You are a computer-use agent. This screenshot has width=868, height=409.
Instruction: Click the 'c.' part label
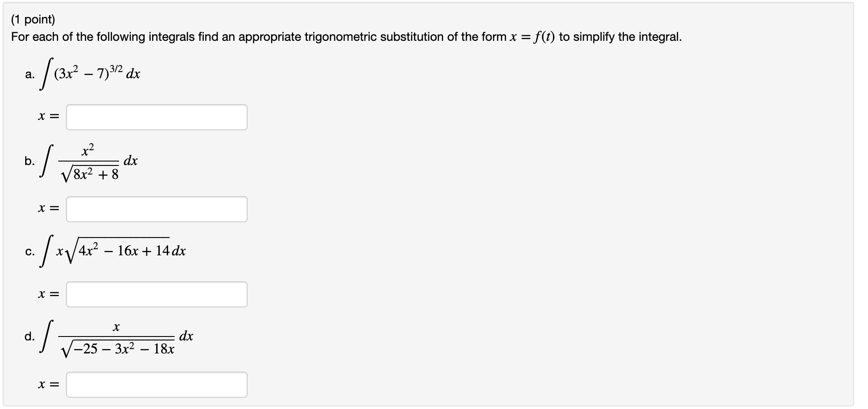tap(30, 252)
